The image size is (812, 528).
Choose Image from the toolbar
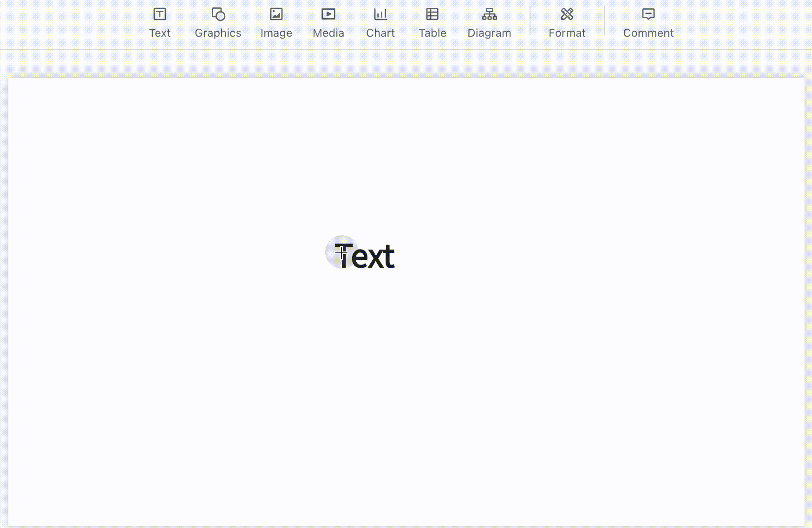276,33
